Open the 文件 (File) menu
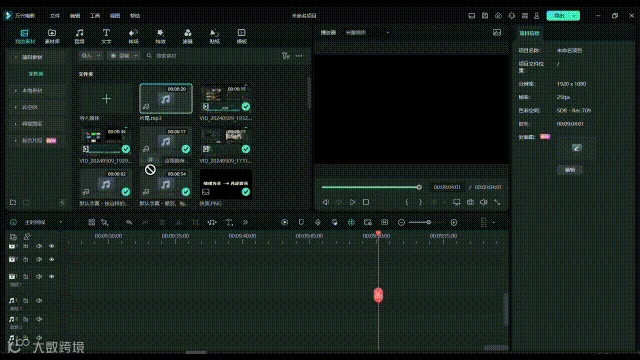Screen dimensions: 640x360 coord(55,16)
